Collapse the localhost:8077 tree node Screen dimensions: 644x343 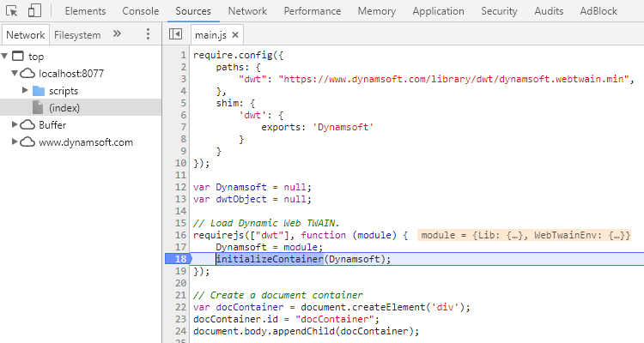tap(15, 74)
